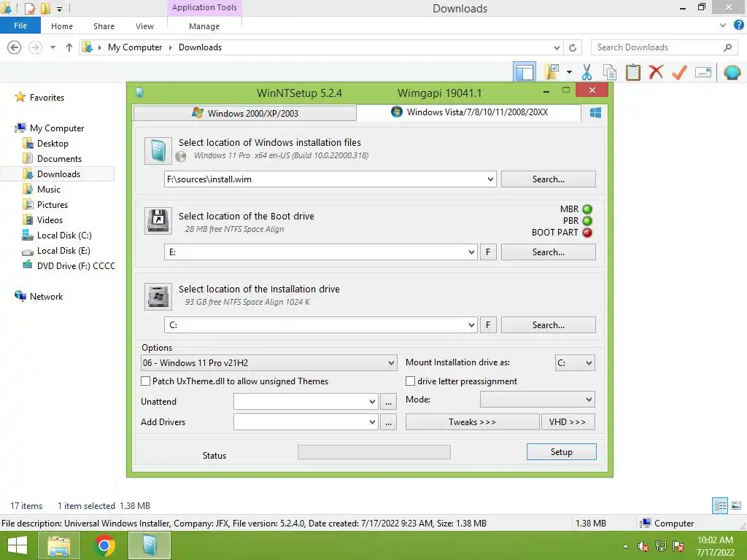Click the red X Delete icon in toolbar
Image resolution: width=747 pixels, height=560 pixels.
click(656, 72)
